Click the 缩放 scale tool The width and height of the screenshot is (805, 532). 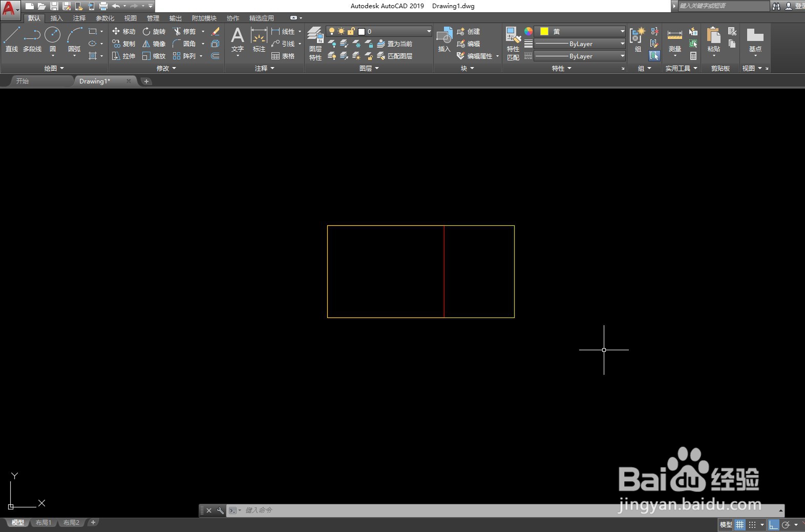(x=154, y=56)
